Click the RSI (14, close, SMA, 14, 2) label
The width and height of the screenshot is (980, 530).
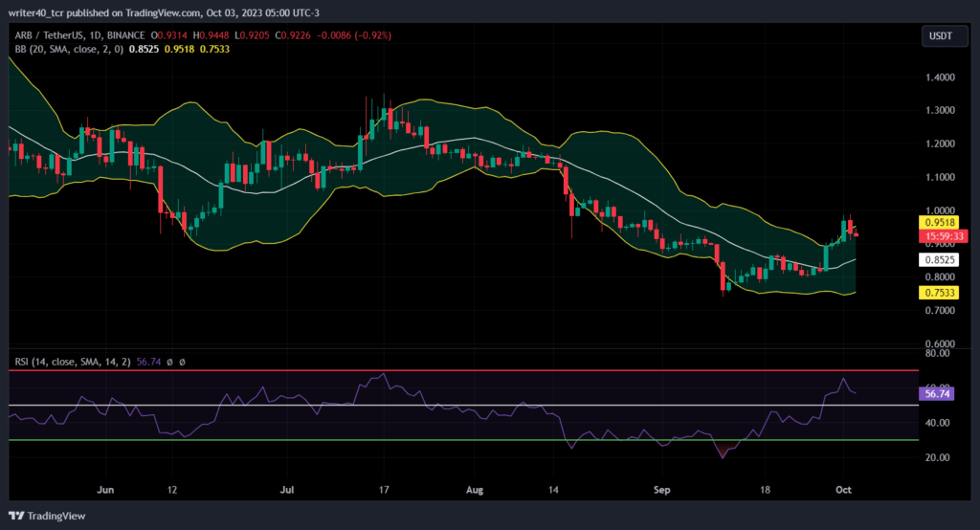(x=73, y=362)
